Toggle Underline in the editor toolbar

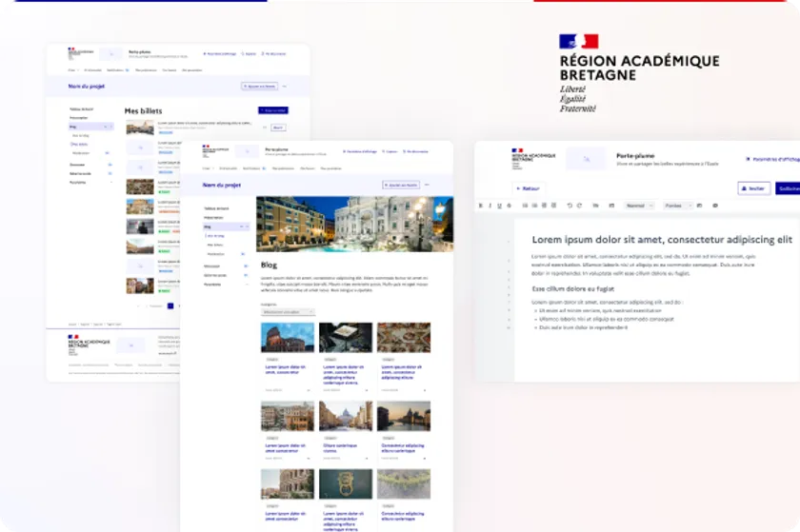pyautogui.click(x=499, y=206)
